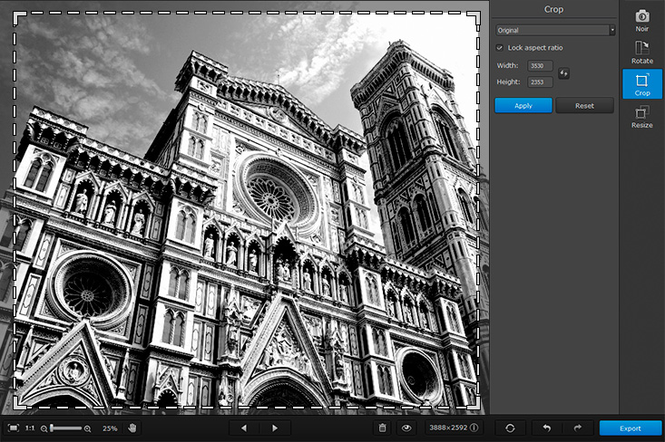This screenshot has width=665, height=442.
Task: Click the Crop panel title
Action: tap(553, 9)
